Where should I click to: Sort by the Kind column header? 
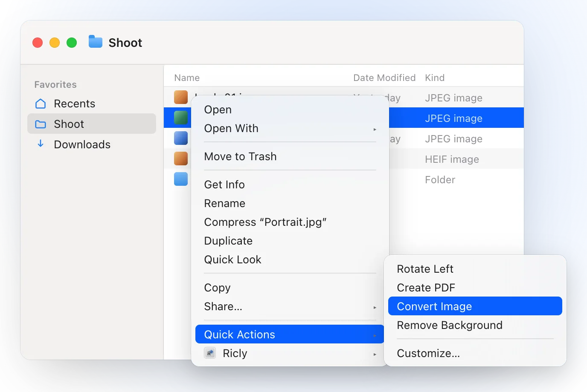[x=435, y=78]
